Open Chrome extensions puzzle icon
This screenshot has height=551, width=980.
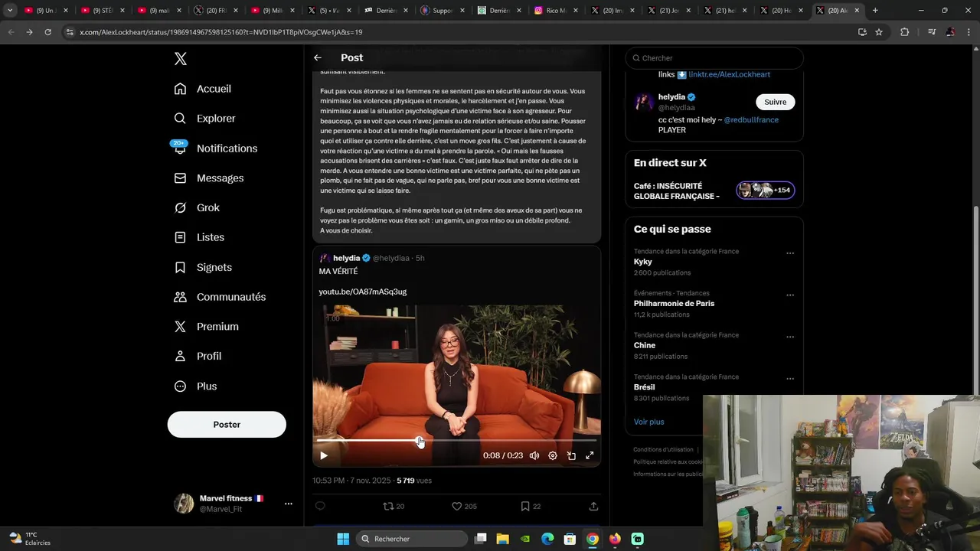point(905,32)
